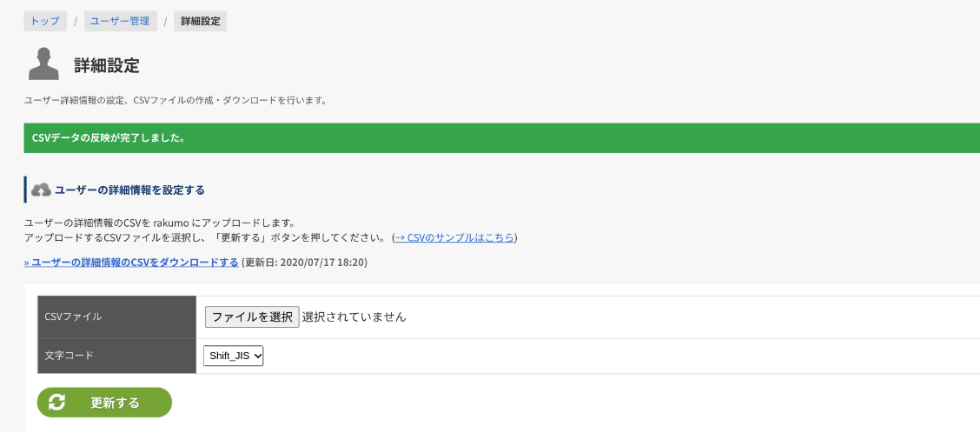Screen dimensions: 980x433
Task: Click the cloud upload icon in section header
Action: (x=41, y=190)
